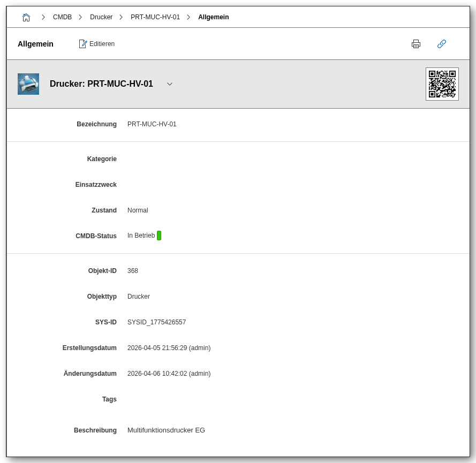The width and height of the screenshot is (476, 463).
Task: Click chevron between Drucker and PRT-MUC-HV-01 breadcrumbs
Action: (121, 17)
